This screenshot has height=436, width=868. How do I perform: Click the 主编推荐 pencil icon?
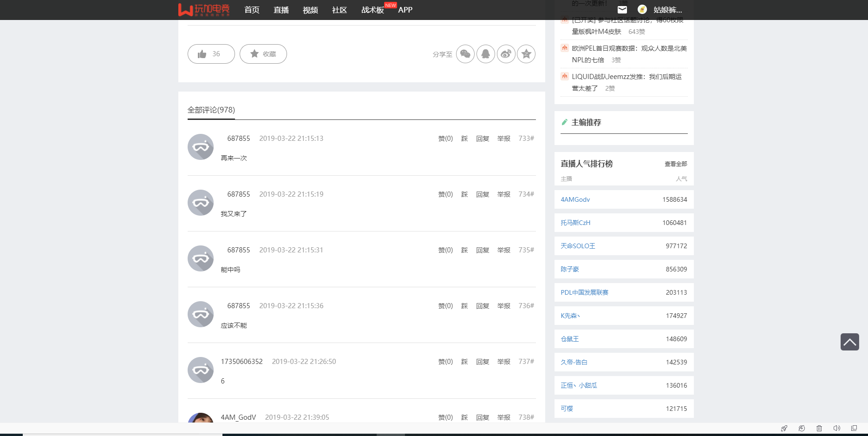pos(564,122)
